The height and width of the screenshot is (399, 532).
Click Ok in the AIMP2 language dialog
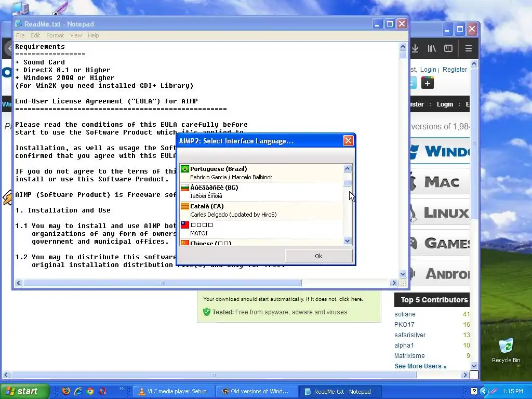click(x=318, y=256)
